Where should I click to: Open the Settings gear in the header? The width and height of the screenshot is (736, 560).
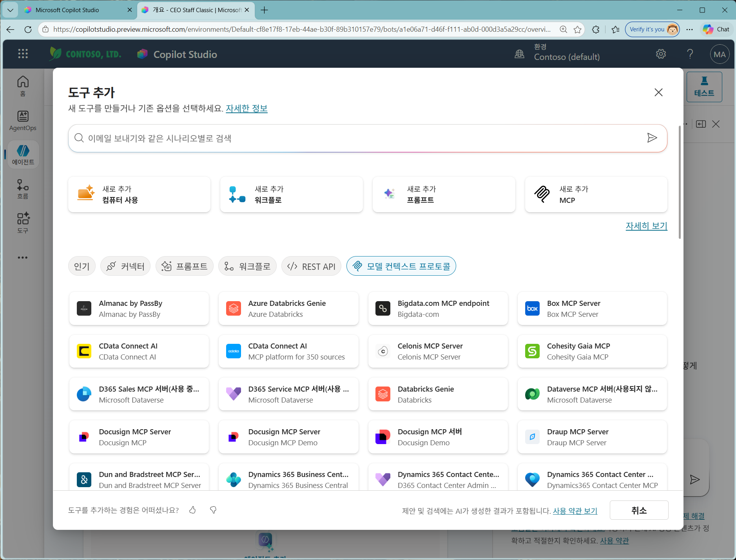661,54
